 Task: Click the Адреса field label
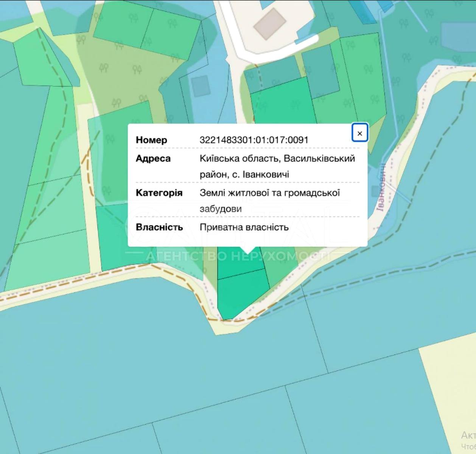pyautogui.click(x=153, y=159)
